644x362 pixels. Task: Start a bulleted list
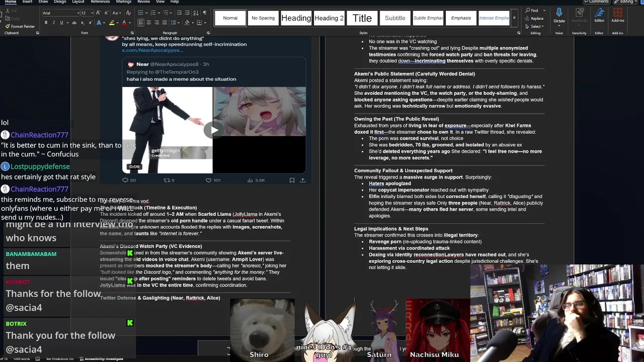click(141, 13)
